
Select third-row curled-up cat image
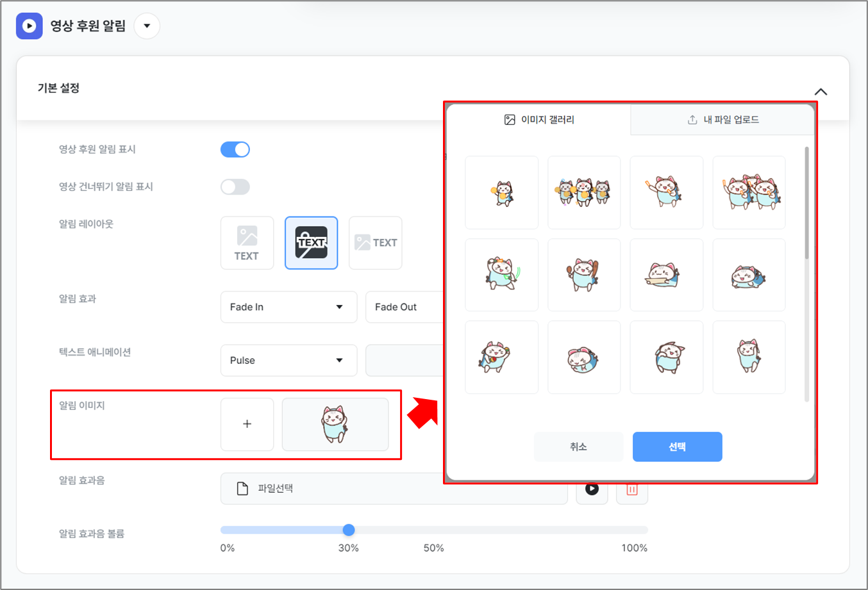coord(584,357)
